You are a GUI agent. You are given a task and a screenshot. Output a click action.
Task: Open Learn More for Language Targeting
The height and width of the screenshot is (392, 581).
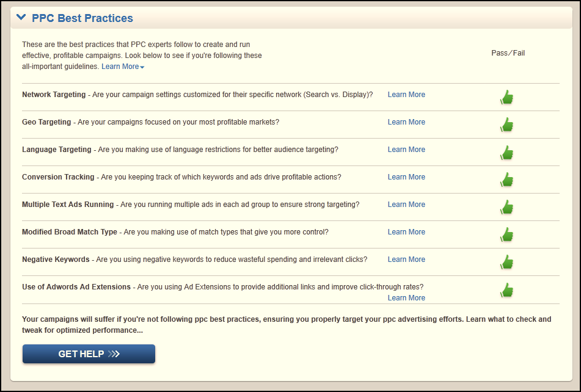(406, 149)
